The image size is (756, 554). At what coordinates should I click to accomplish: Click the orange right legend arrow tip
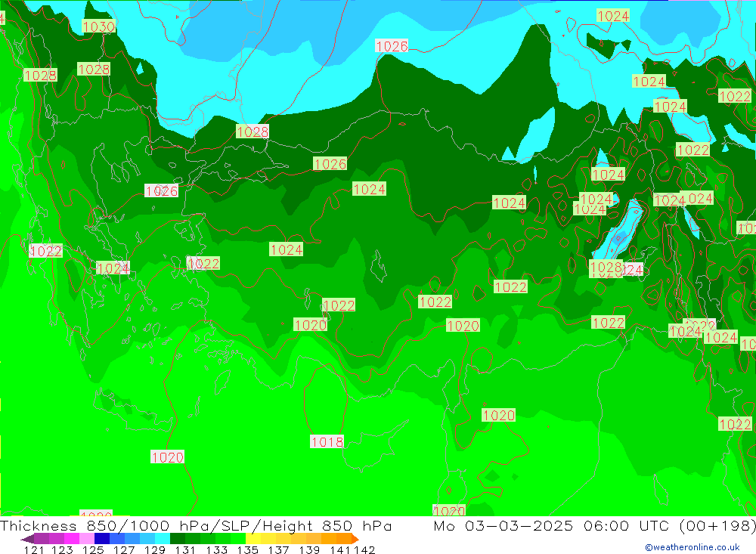[x=355, y=539]
